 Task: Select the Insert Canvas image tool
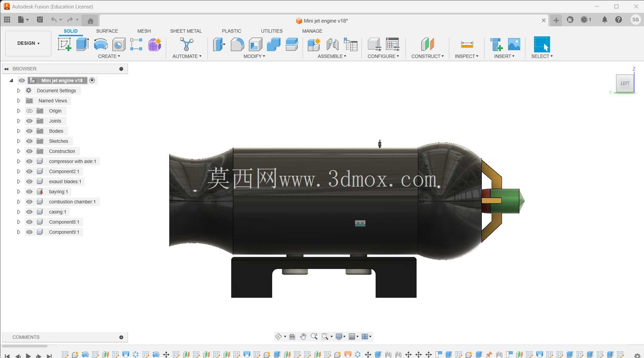click(x=514, y=44)
